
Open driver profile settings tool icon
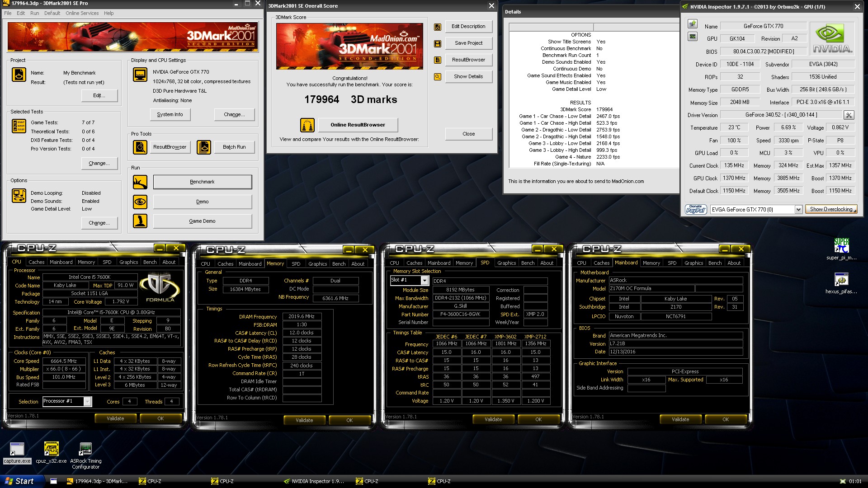pos(849,115)
